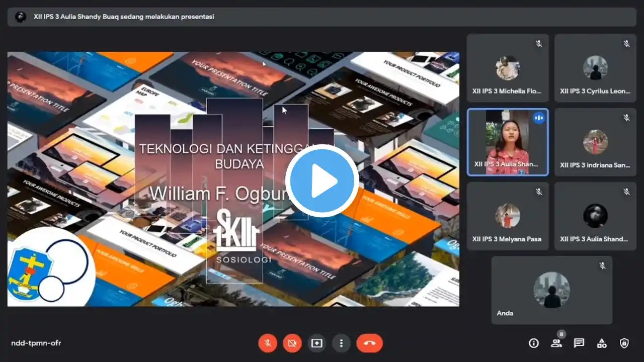Select the Melyana Pasa name label
644x362 pixels.
click(507, 239)
